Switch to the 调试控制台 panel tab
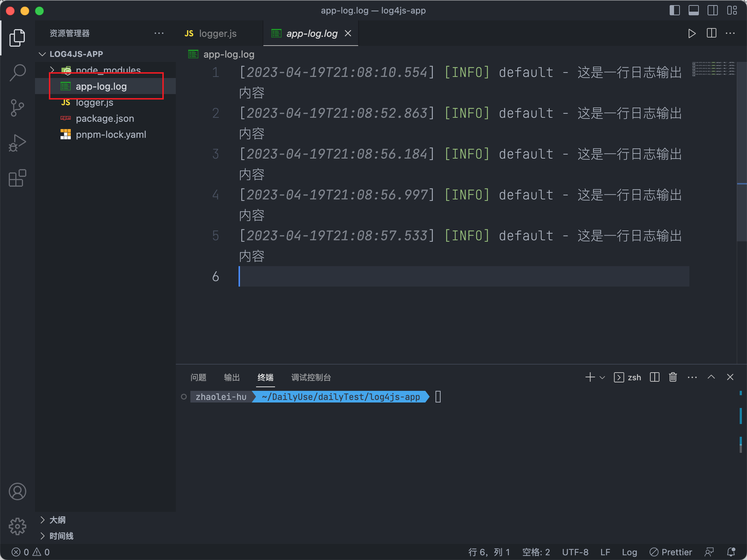 (x=311, y=377)
